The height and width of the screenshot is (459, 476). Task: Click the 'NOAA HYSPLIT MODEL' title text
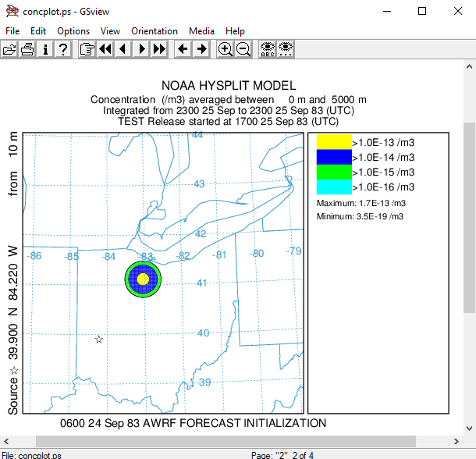(229, 86)
